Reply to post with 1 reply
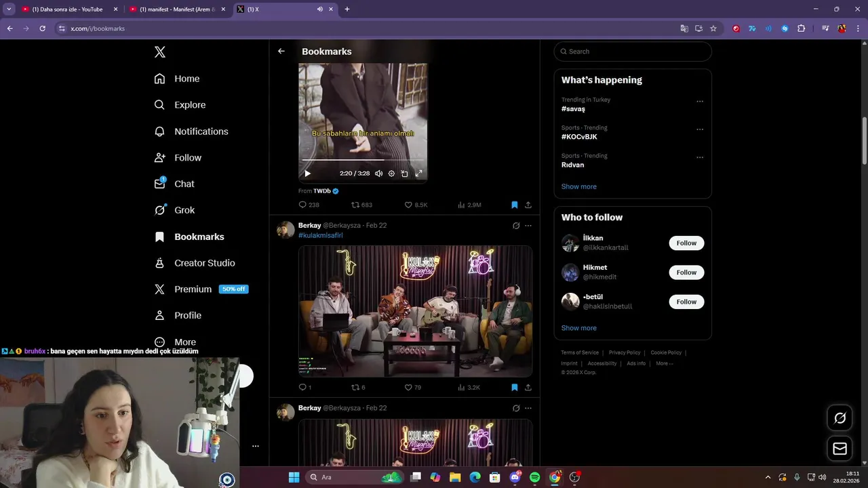The width and height of the screenshot is (868, 488). [x=304, y=388]
